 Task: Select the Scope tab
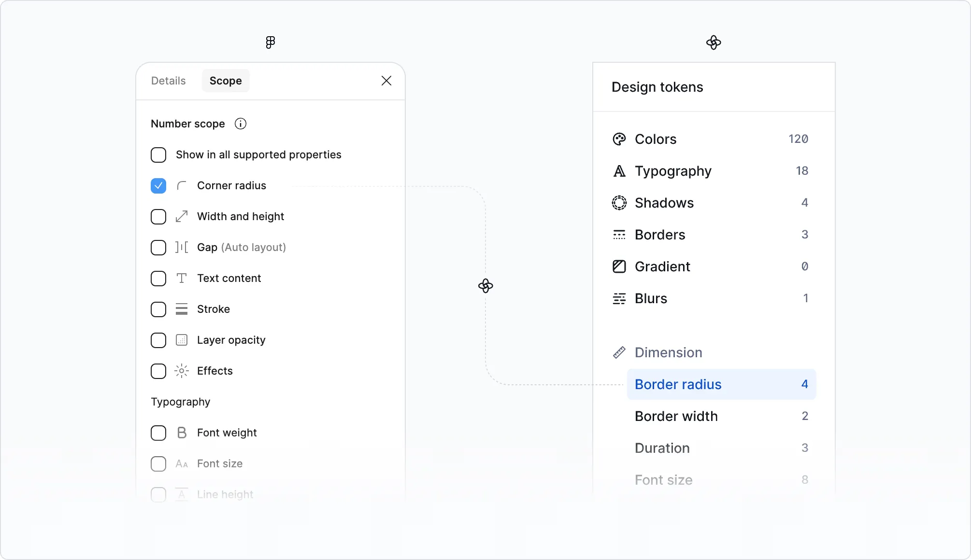[226, 81]
